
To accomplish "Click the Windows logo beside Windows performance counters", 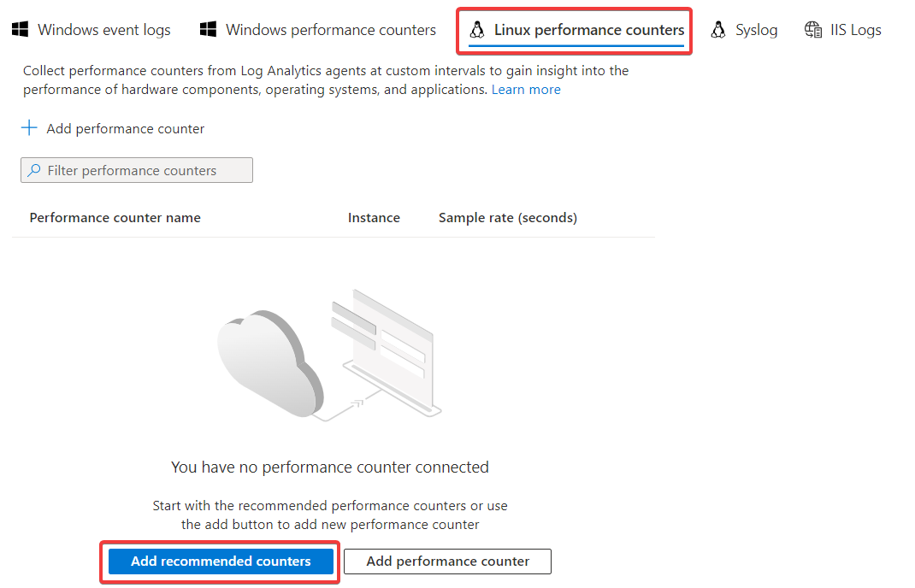I will click(208, 30).
